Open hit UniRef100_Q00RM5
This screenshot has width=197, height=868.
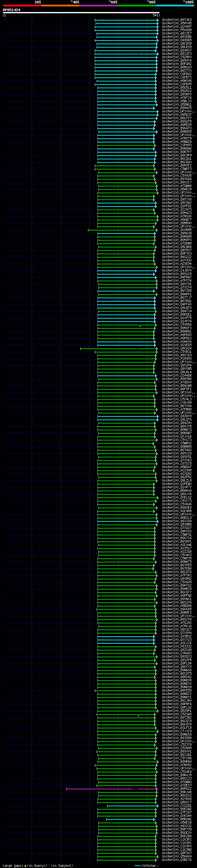177,230
